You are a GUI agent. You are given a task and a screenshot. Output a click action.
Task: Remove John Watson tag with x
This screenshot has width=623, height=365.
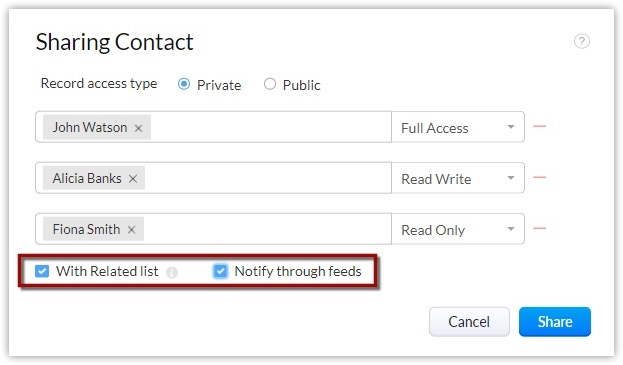pos(138,128)
